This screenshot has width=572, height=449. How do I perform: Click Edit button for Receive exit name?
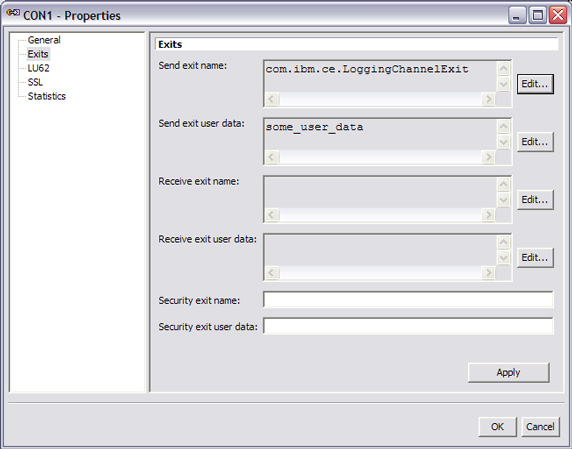coord(535,200)
